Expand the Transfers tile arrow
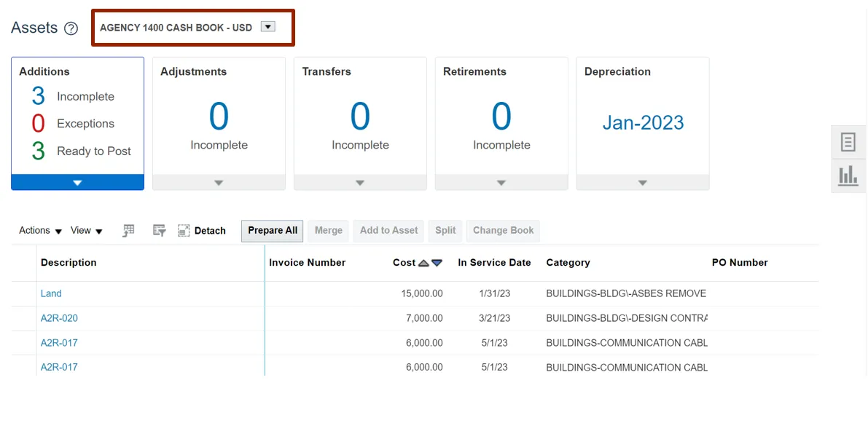Screen dimensions: 868x423 (360, 183)
